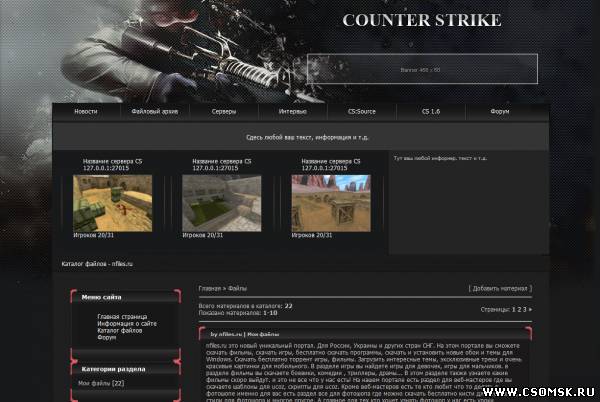Go to the Серверы section
Screen dimensions: 600x402
(224, 112)
